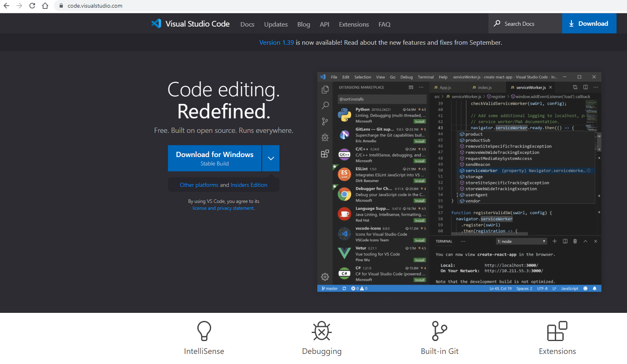
Task: Open the more actions ellipsis in Marketplace header
Action: [421, 87]
